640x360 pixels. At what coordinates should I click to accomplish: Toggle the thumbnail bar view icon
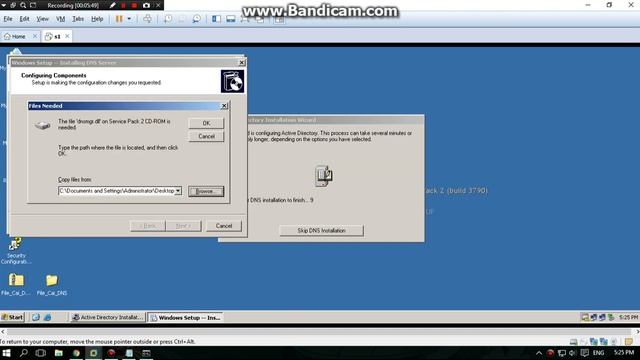231,19
